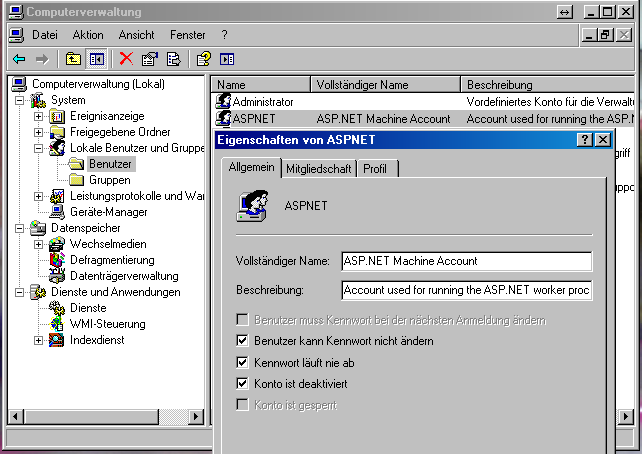The image size is (642, 454).
Task: Click the tree pane horizontal scrollbar thumb
Action: pyautogui.click(x=91, y=417)
